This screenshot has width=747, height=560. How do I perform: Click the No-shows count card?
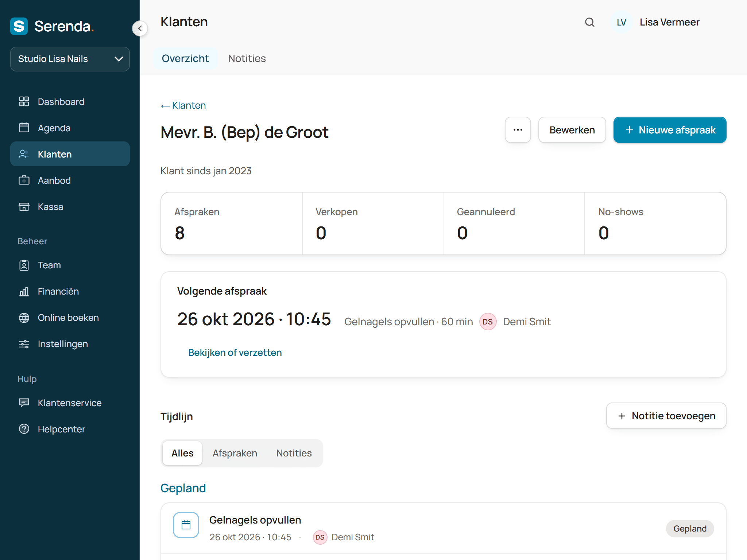655,223
